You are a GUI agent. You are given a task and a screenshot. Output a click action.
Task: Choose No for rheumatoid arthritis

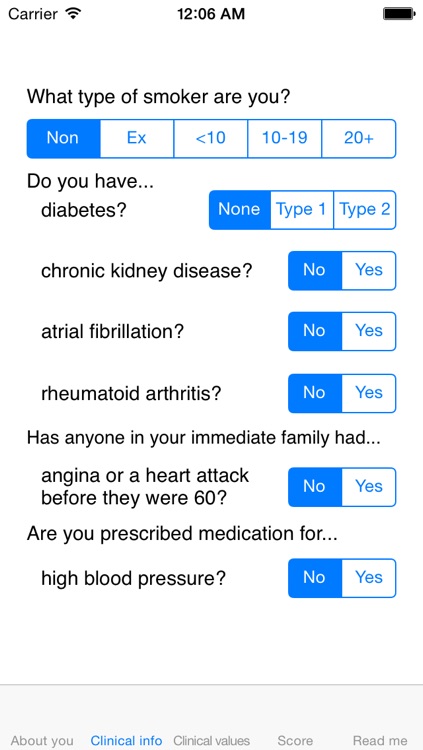point(315,393)
